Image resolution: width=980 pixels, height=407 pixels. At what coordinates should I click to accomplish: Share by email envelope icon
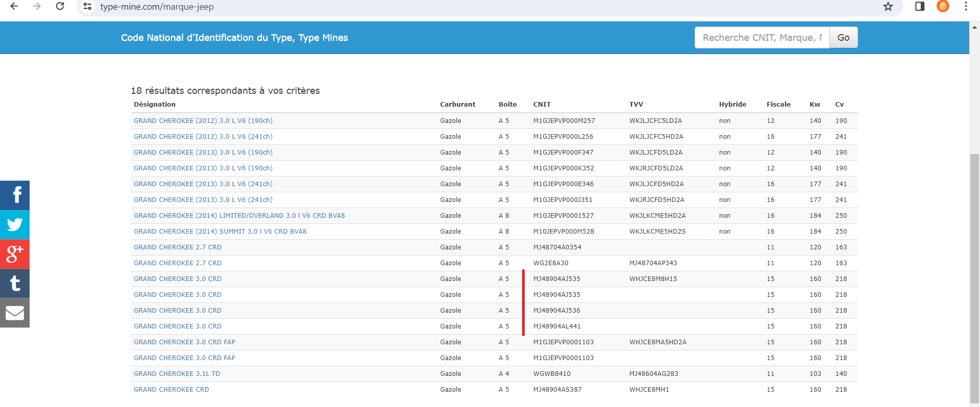(15, 313)
